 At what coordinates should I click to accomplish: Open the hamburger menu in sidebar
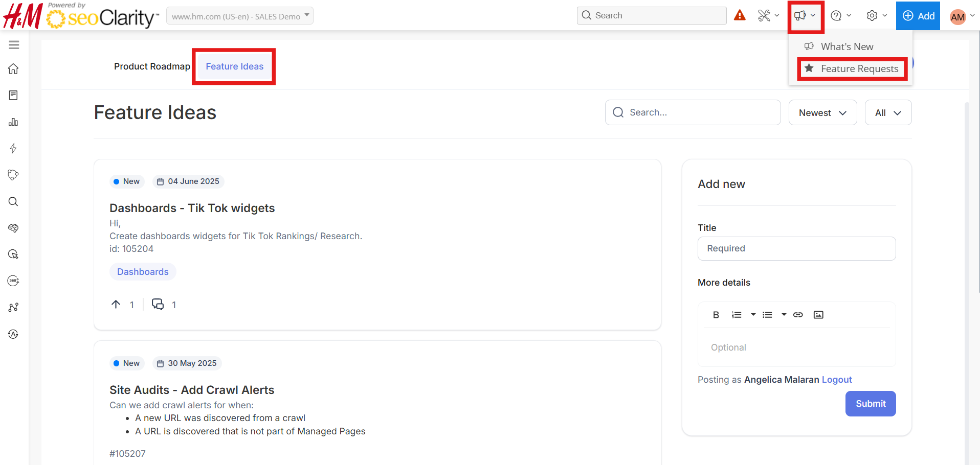14,45
